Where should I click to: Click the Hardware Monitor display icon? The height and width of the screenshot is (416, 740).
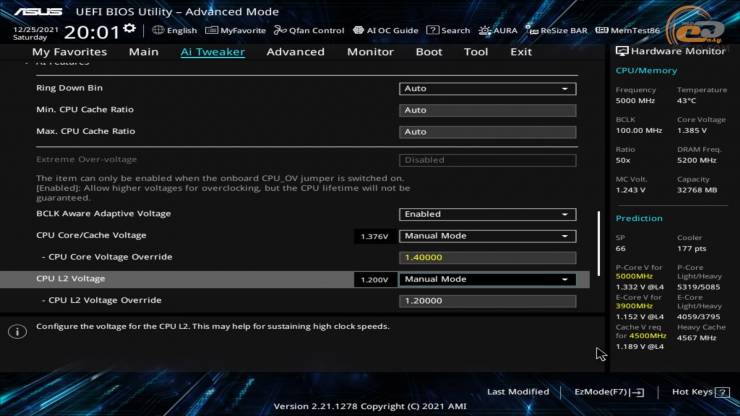pos(622,51)
